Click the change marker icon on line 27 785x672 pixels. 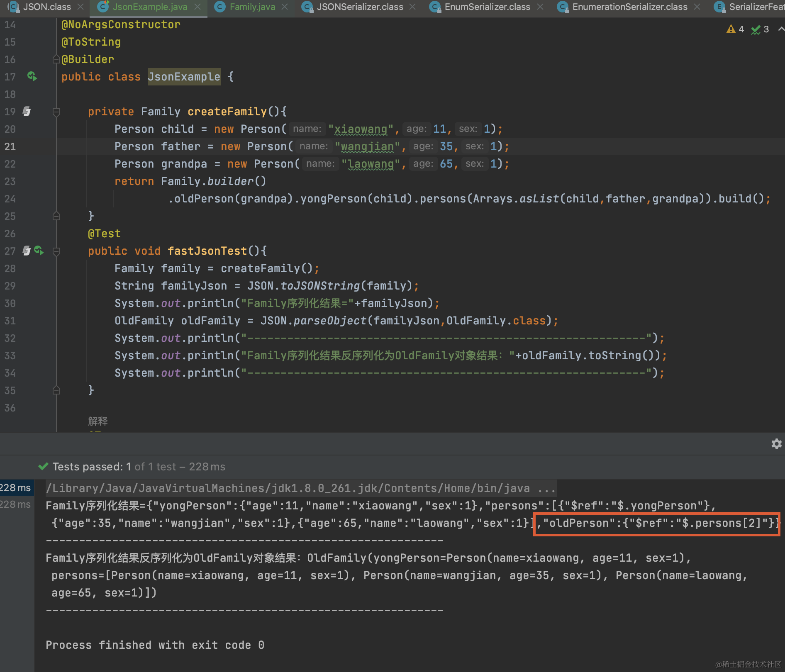coord(27,251)
